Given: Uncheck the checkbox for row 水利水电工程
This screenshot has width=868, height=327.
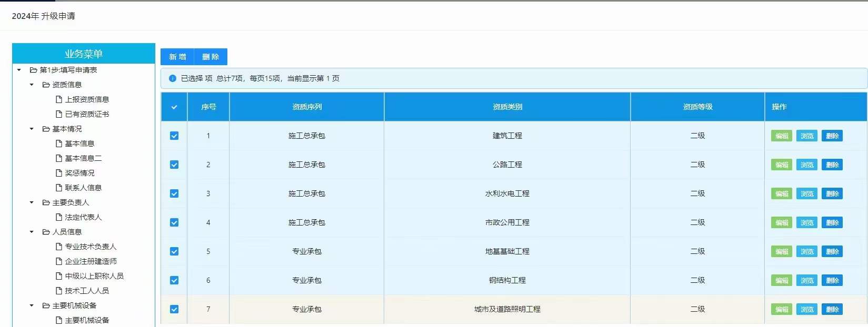Looking at the screenshot, I should [x=174, y=193].
